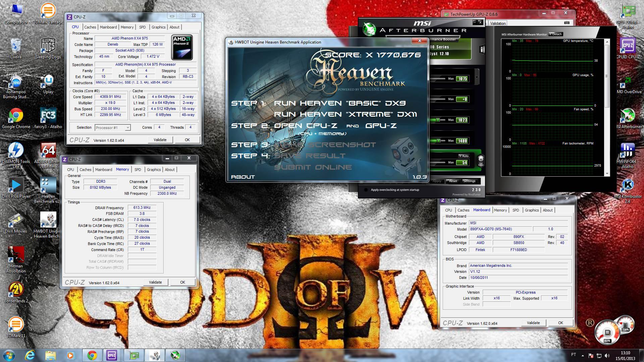
Task: Launch Heaven Benchmark v2 desktop icon
Action: point(48,190)
